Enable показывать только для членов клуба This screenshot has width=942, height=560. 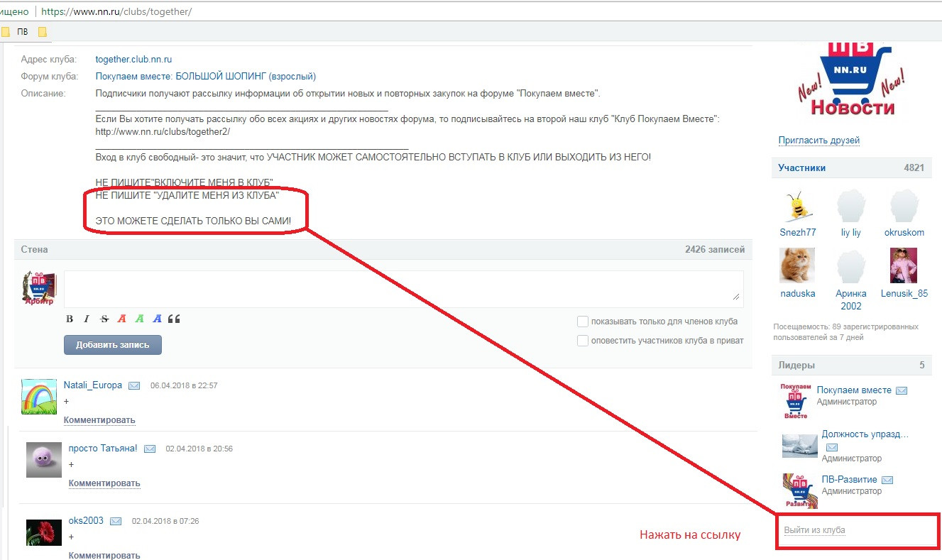[x=583, y=322]
